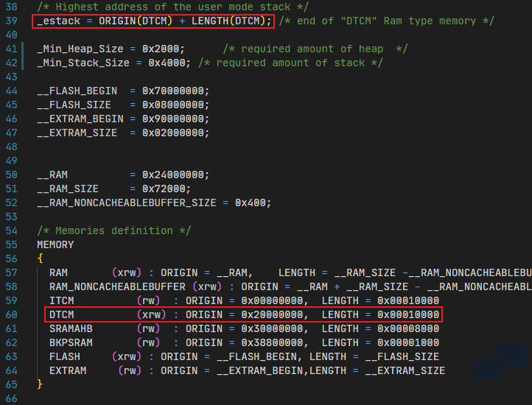The image size is (532, 405).
Task: Click RAM_NONCACHEABLEBUFFER region name on line 58
Action: (117, 287)
